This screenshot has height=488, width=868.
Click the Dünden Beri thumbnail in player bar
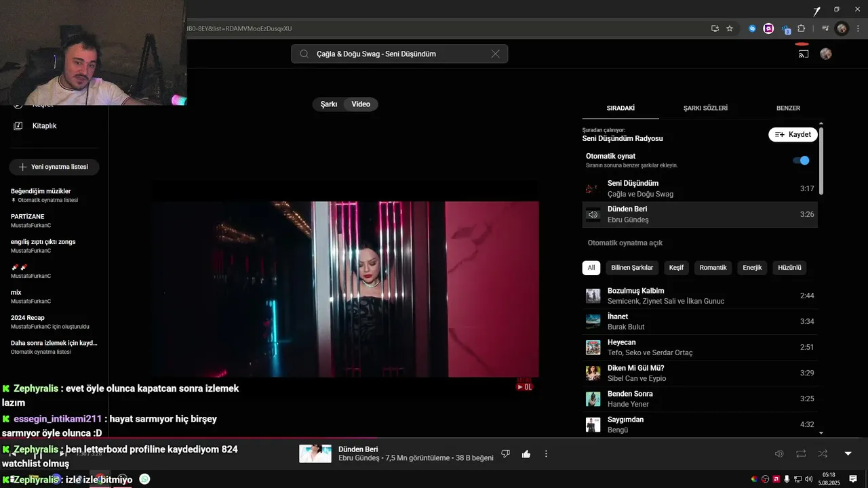click(x=315, y=453)
